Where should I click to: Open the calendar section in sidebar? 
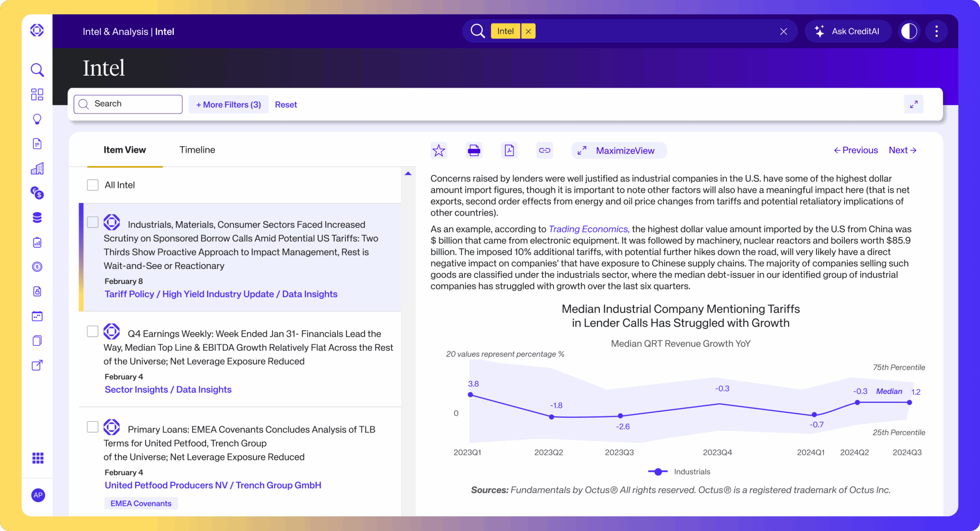[37, 316]
